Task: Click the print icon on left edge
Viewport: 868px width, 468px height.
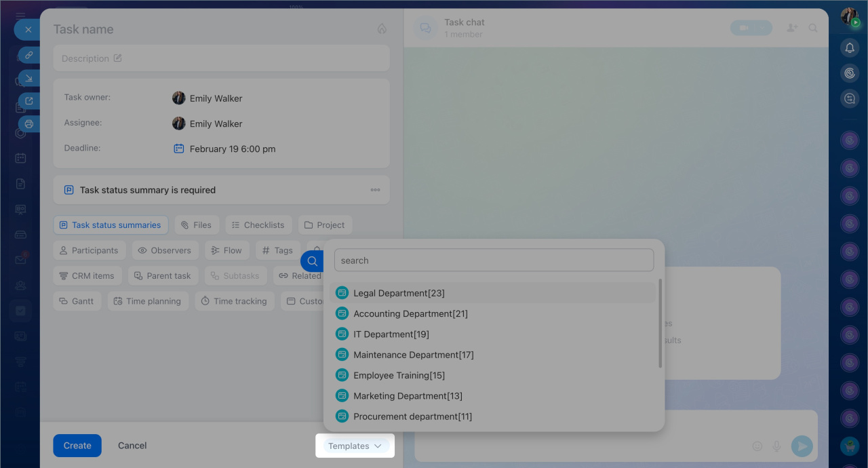Action: tap(29, 124)
